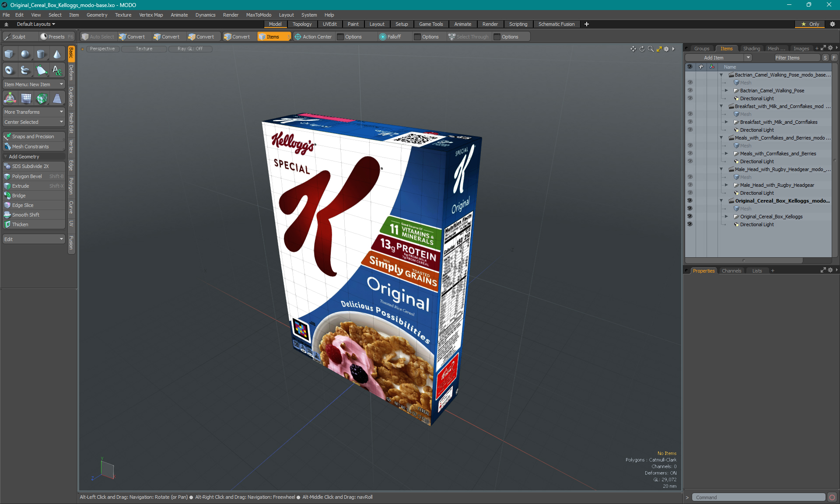Click viewport zoom magnifier icon

point(651,49)
